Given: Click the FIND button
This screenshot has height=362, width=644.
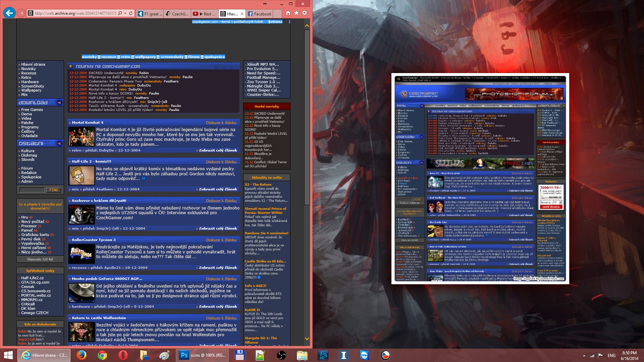Looking at the screenshot, I should point(54,190).
